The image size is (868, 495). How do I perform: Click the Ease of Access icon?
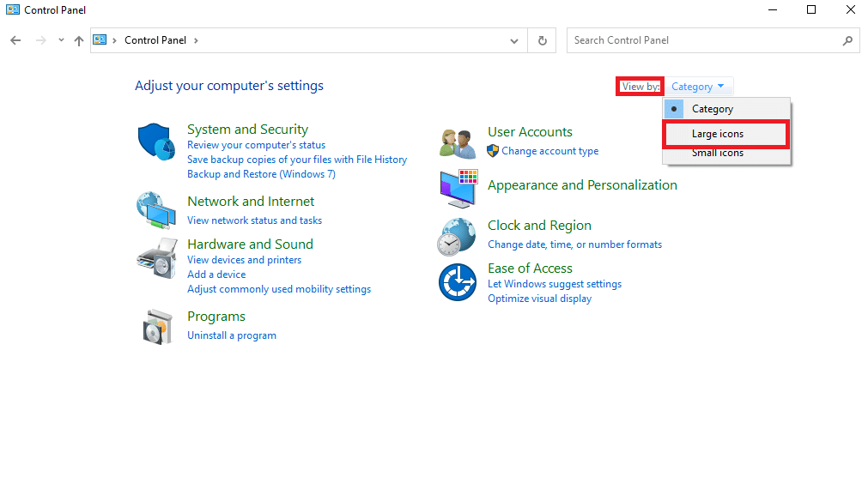tap(457, 282)
